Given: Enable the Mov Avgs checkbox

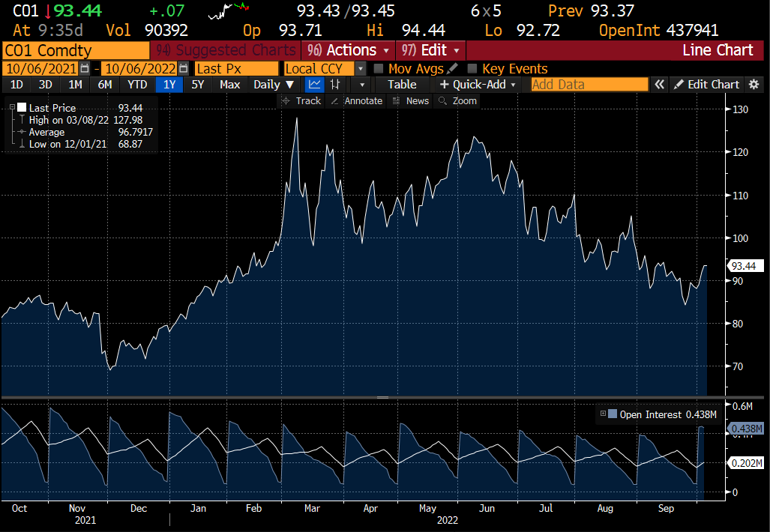Looking at the screenshot, I should (380, 67).
